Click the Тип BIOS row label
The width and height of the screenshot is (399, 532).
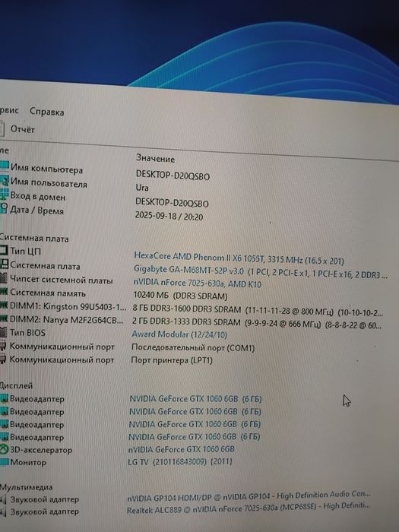click(x=27, y=333)
